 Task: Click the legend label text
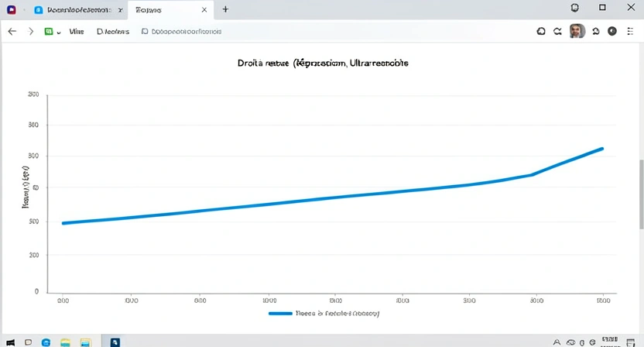pyautogui.click(x=337, y=313)
